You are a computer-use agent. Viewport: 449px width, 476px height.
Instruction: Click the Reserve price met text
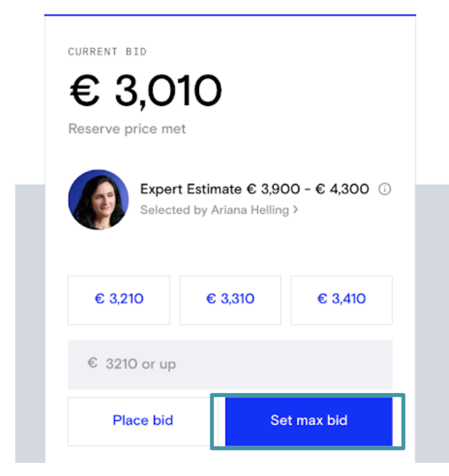point(127,129)
